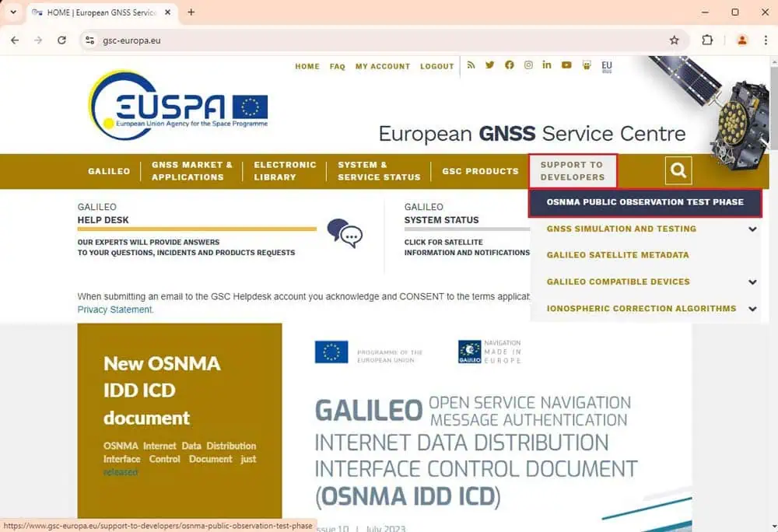Open the Twitter icon in the header
This screenshot has width=778, height=532.
coord(490,65)
